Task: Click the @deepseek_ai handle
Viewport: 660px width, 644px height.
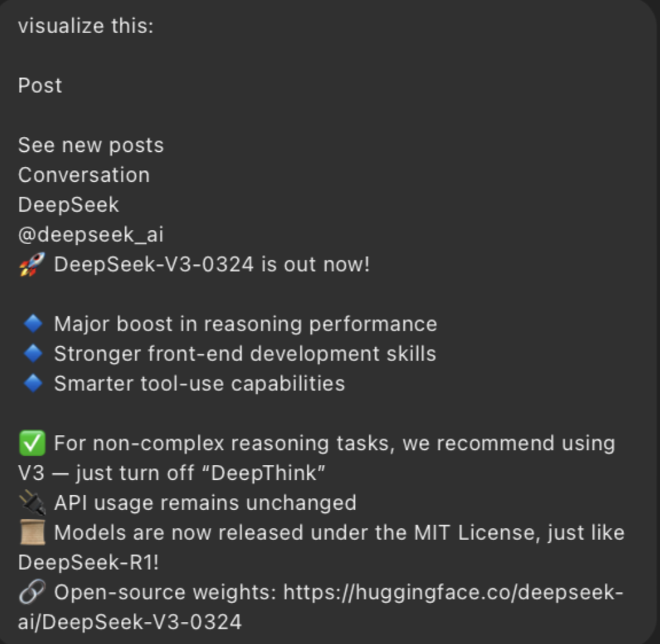Action: tap(90, 234)
